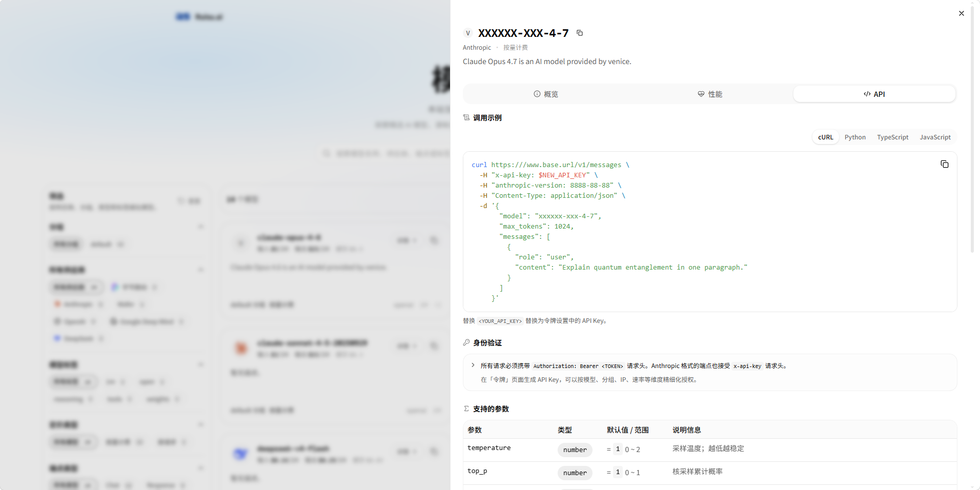Select the API tab
The image size is (980, 490).
pyautogui.click(x=874, y=94)
